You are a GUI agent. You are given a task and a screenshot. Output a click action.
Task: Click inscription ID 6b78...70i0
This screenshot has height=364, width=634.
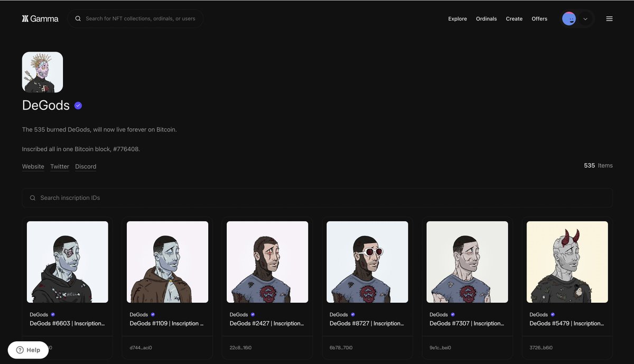(341, 348)
